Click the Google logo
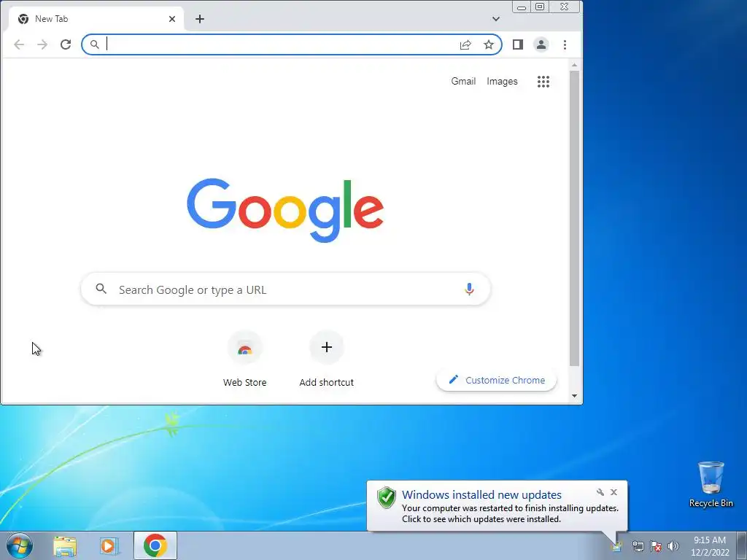The width and height of the screenshot is (747, 560). coord(285,210)
